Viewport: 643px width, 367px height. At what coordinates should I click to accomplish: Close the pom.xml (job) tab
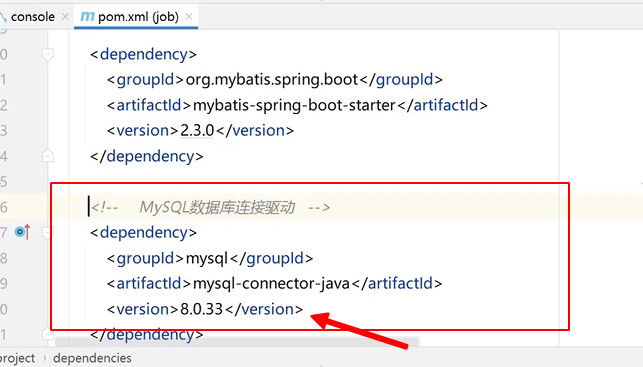(x=189, y=17)
